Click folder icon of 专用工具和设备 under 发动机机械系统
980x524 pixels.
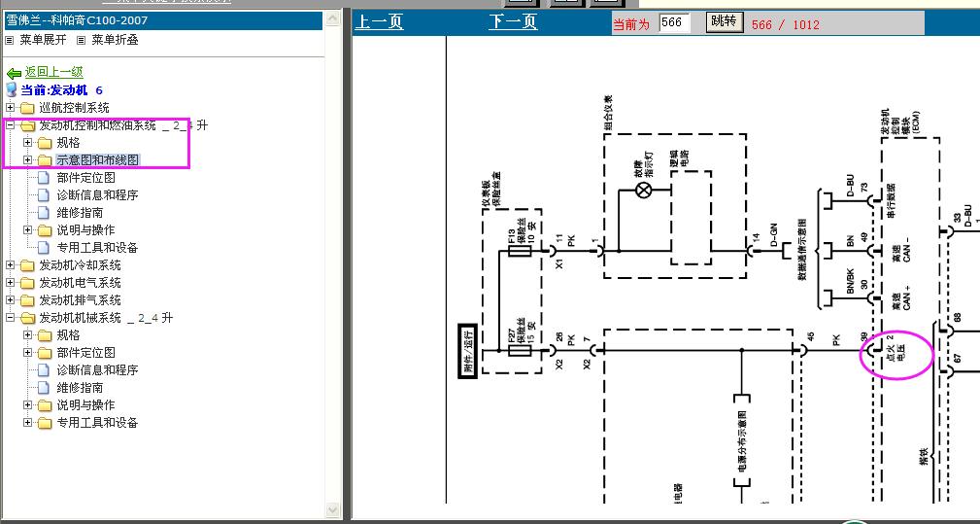point(45,423)
